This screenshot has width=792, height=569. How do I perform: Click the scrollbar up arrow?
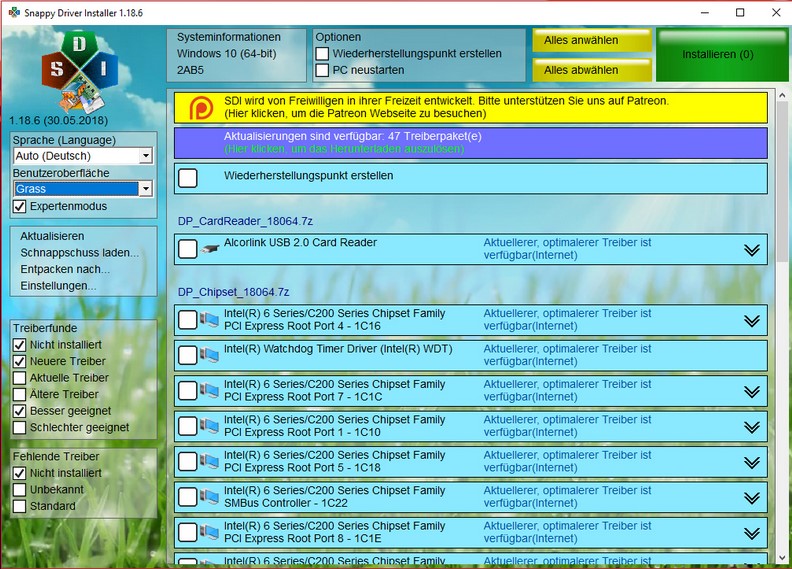(x=782, y=95)
